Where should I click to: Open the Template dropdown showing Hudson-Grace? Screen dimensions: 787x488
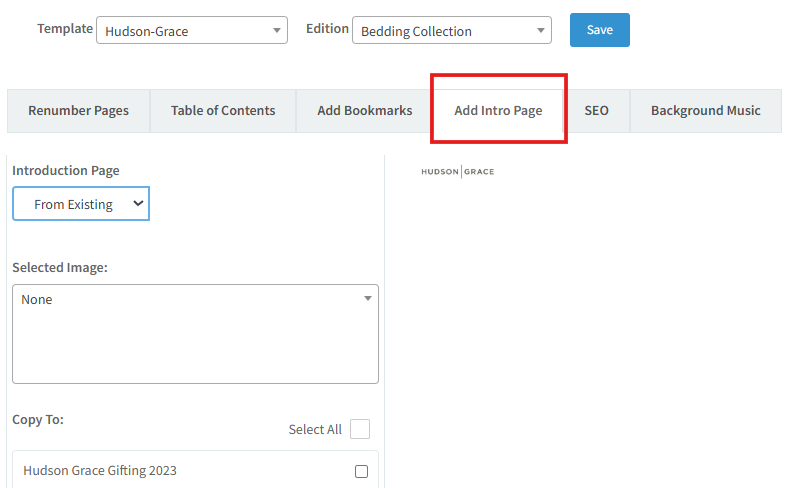click(190, 31)
